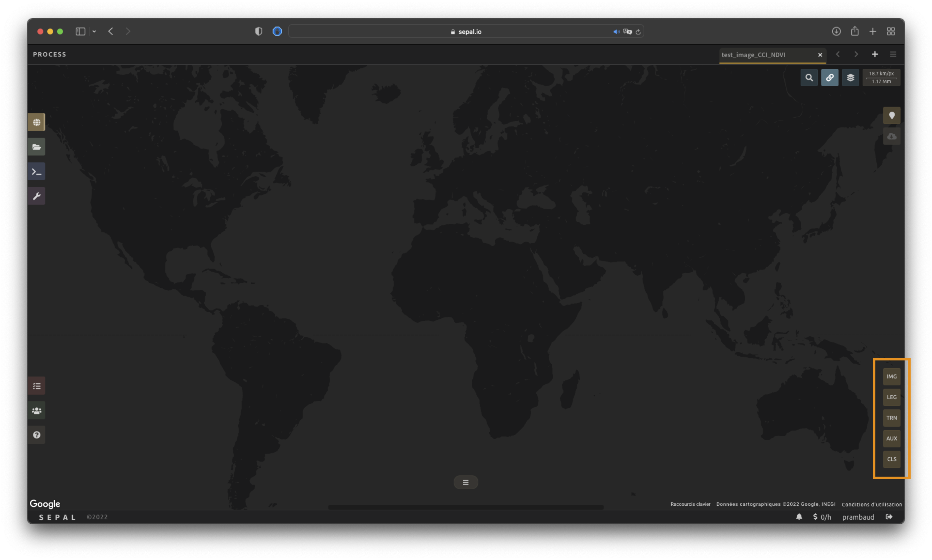Open the Files folder section
This screenshot has height=560, width=932.
click(37, 147)
